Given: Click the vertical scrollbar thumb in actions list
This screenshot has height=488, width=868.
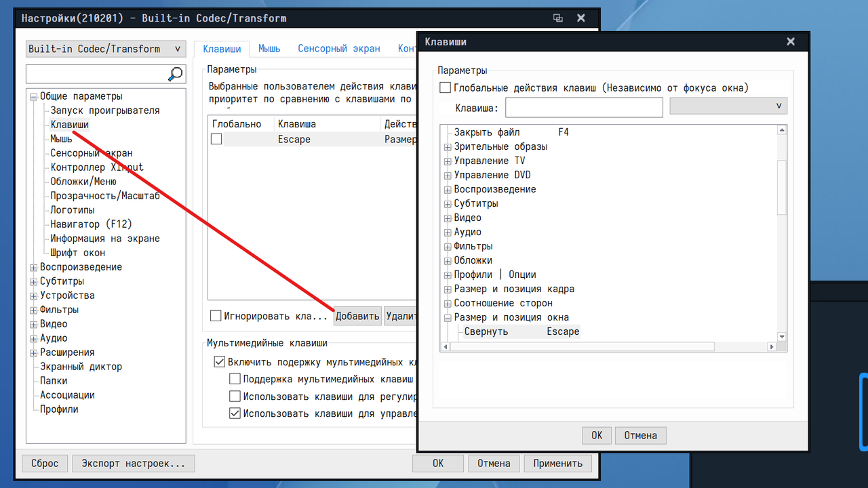Looking at the screenshot, I should click(782, 187).
